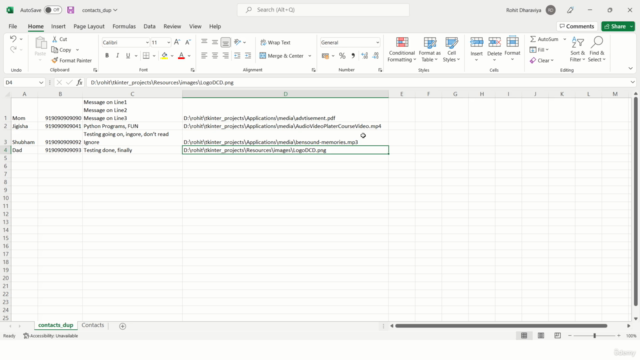
Task: Select the Format Painter tool
Action: 71,60
